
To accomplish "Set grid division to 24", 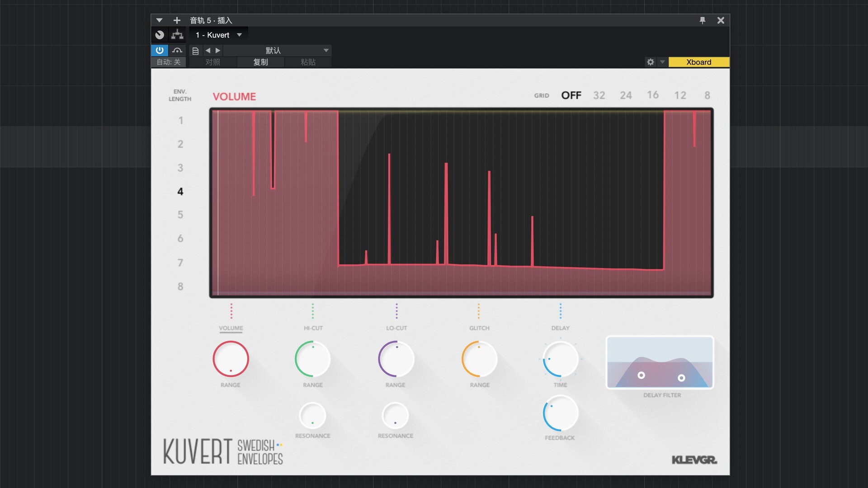I will click(626, 95).
